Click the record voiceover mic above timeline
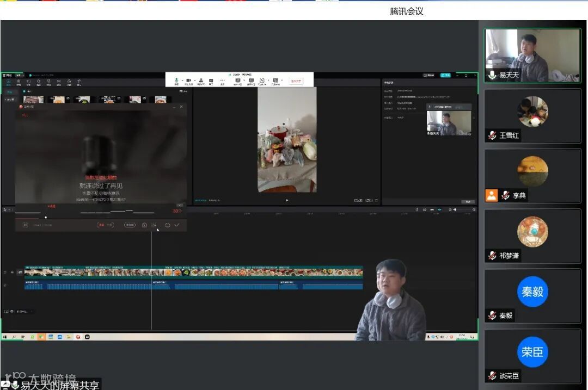 tap(417, 210)
